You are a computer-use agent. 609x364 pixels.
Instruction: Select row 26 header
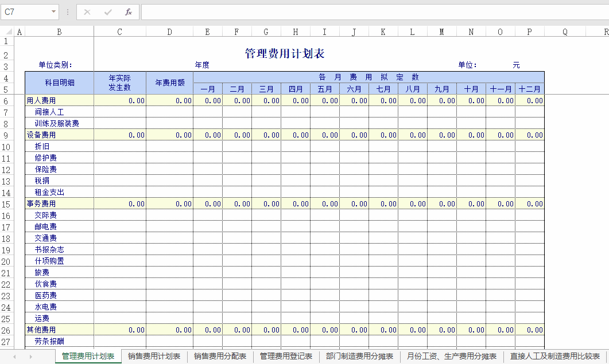(x=6, y=330)
